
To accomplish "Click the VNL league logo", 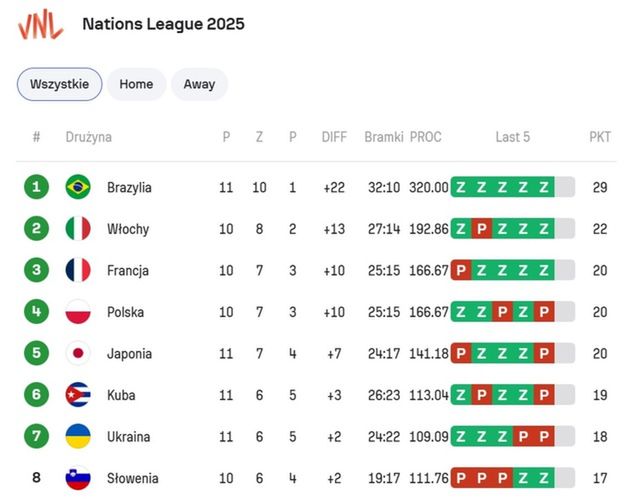I will pyautogui.click(x=40, y=25).
